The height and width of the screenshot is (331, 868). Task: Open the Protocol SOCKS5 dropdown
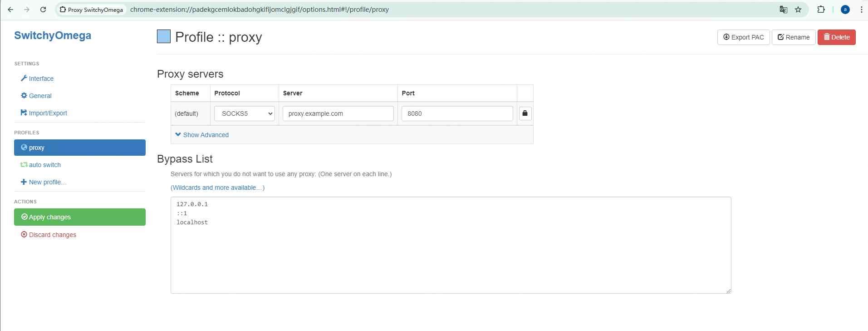point(245,114)
